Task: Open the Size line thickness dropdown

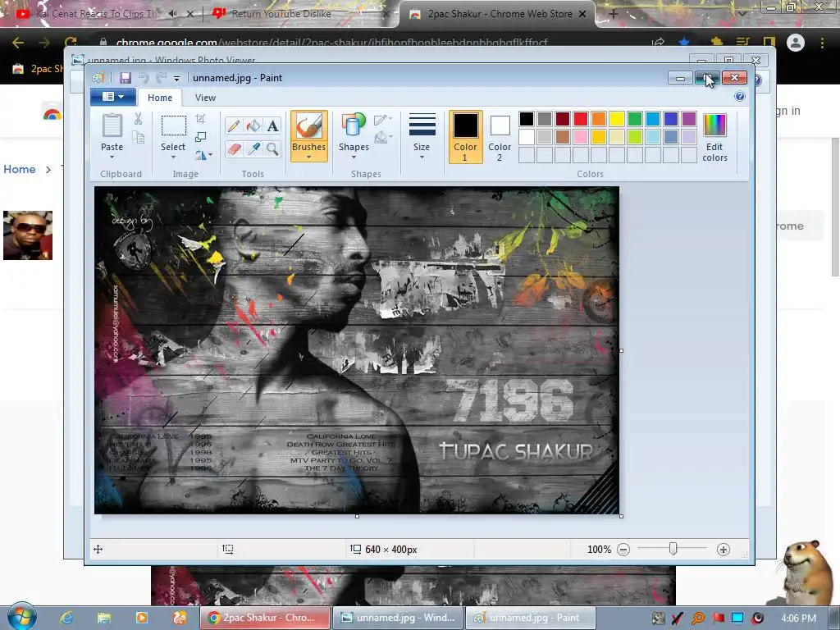Action: [422, 136]
